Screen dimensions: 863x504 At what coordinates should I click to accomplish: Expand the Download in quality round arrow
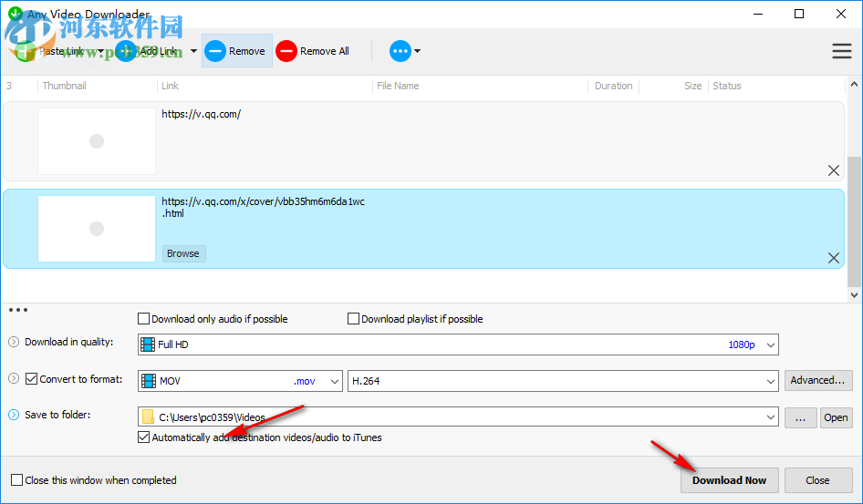tap(14, 342)
